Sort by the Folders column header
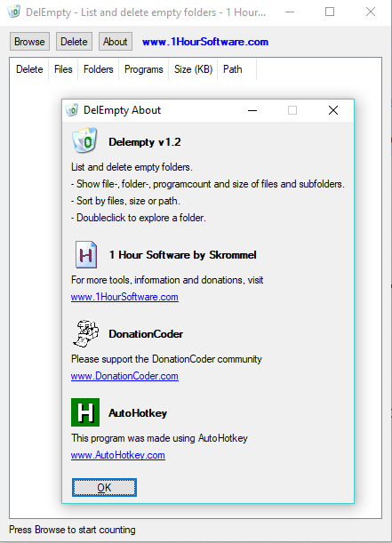 pos(99,69)
